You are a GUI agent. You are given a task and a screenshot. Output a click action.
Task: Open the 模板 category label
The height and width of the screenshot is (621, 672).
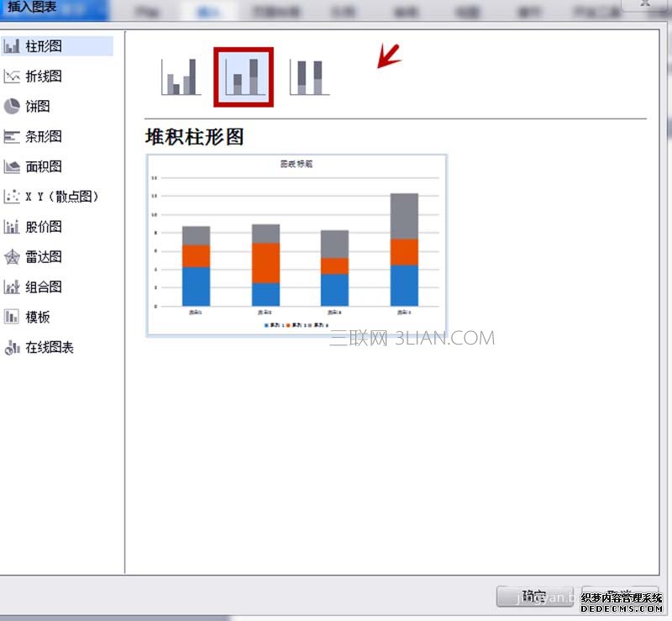coord(37,317)
